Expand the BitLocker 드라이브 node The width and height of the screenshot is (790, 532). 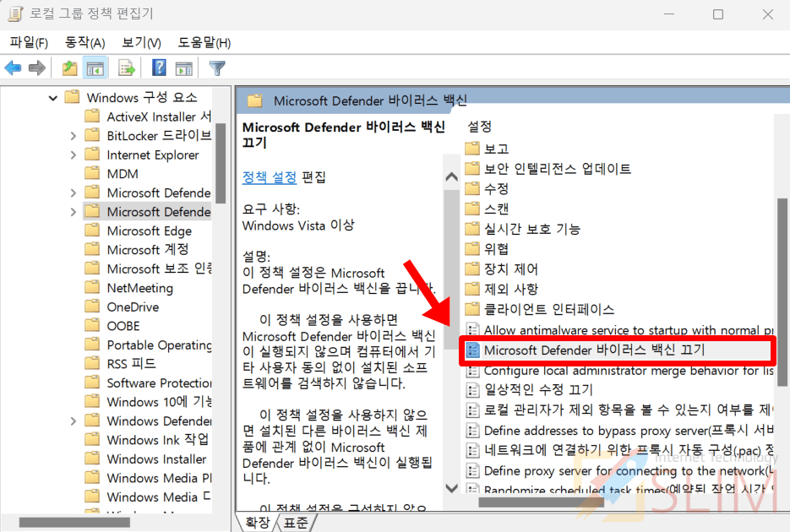[73, 136]
